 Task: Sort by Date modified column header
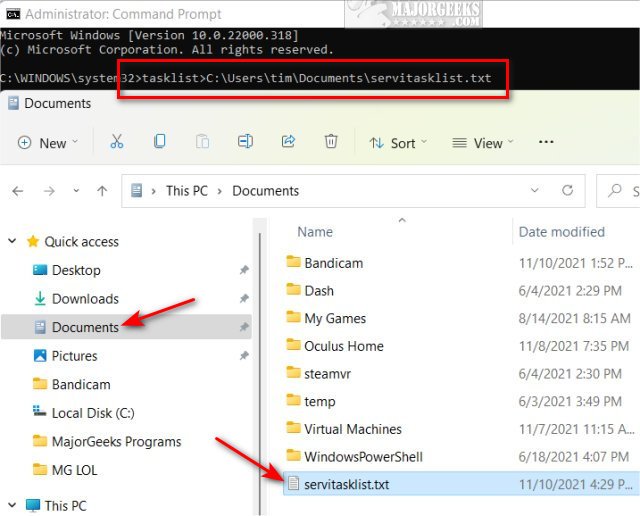(x=562, y=232)
